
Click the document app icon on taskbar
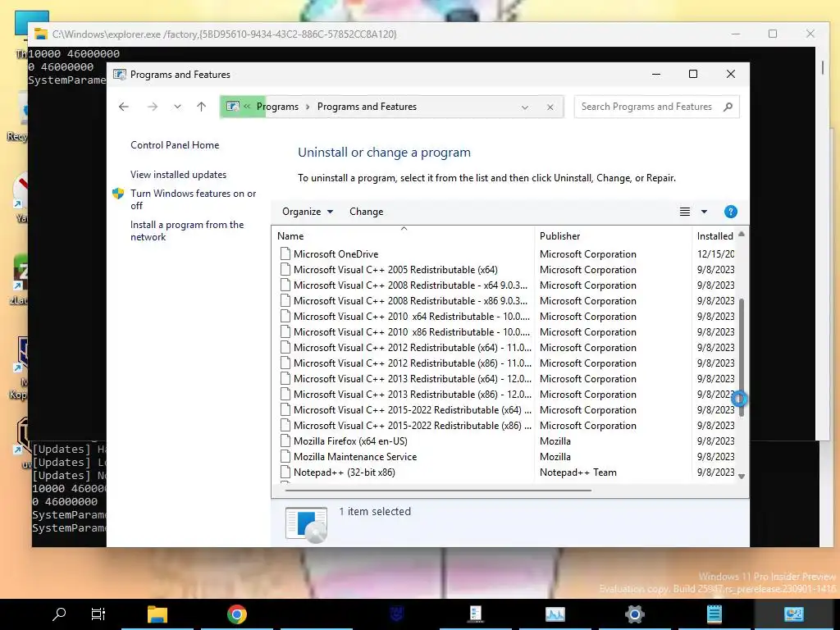[x=476, y=614]
